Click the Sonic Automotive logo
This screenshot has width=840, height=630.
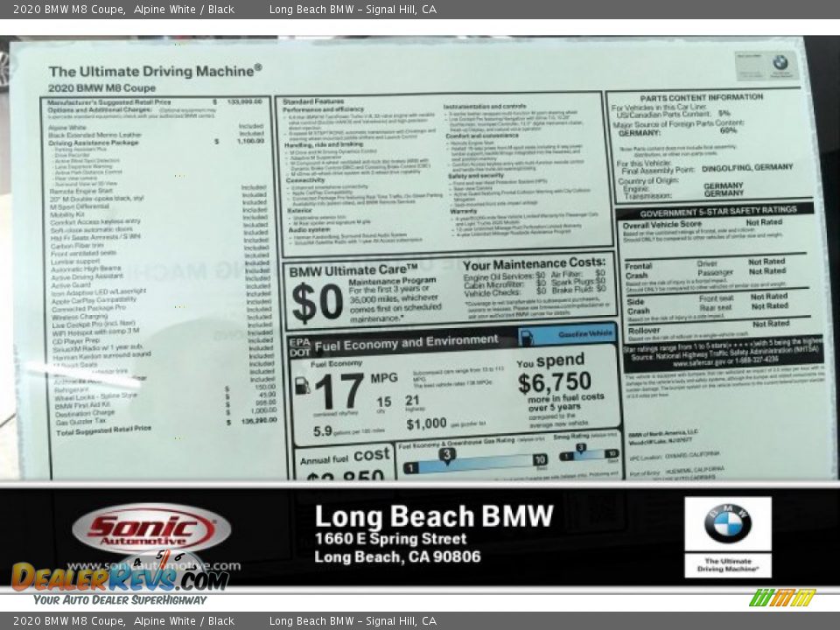(151, 529)
